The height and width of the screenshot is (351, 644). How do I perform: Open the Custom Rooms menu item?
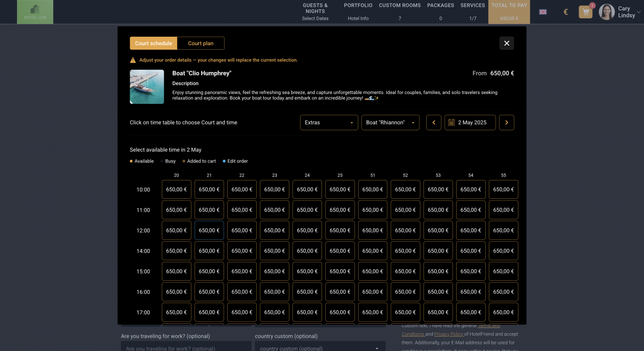pyautogui.click(x=400, y=12)
